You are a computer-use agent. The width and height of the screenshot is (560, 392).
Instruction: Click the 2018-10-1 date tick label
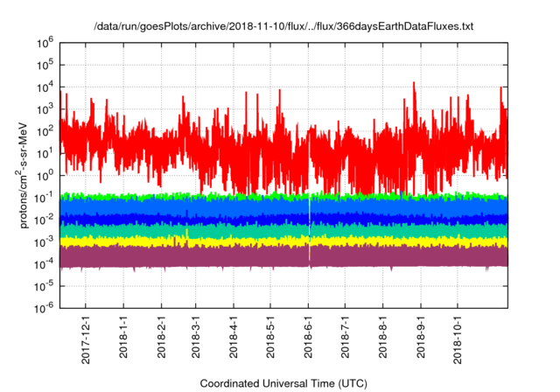click(x=458, y=339)
